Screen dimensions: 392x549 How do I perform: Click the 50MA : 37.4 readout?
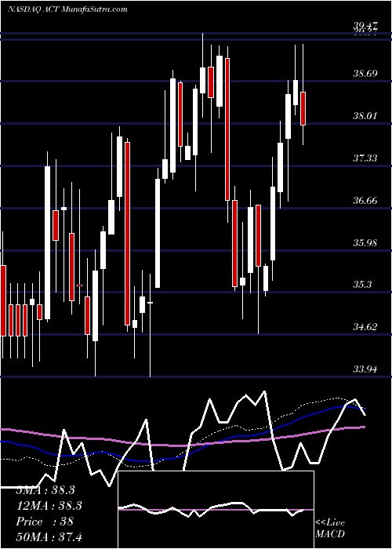[x=49, y=536]
